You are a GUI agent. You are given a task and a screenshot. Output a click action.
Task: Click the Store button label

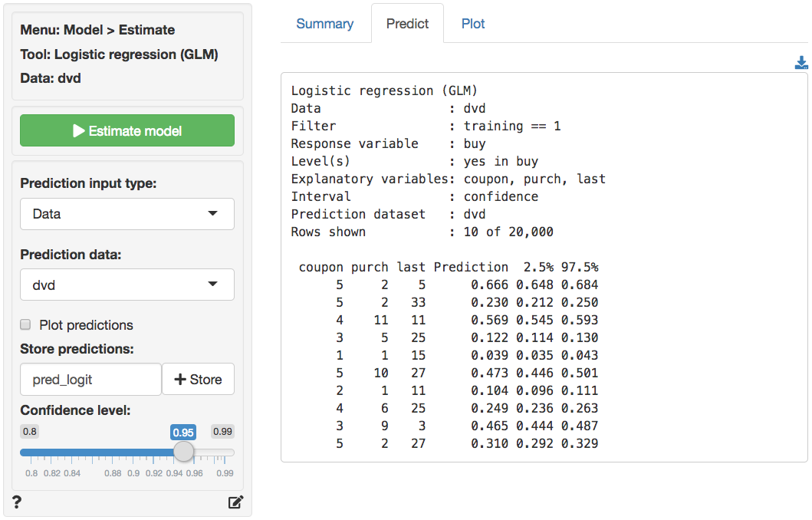205,380
